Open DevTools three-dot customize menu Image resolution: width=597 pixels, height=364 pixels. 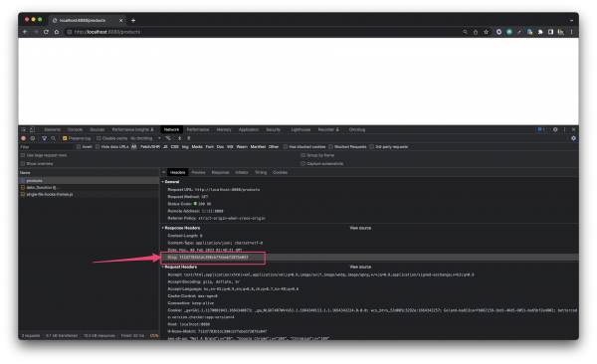tap(564, 129)
